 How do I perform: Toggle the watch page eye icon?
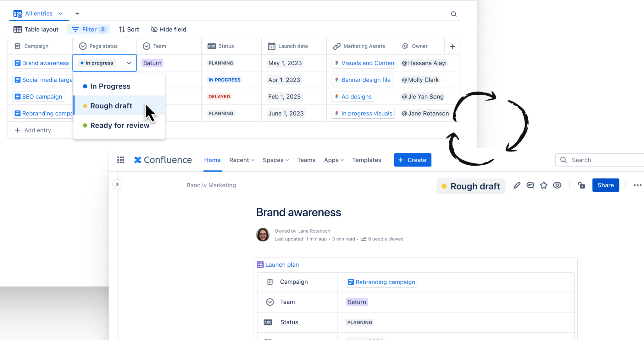click(x=557, y=185)
